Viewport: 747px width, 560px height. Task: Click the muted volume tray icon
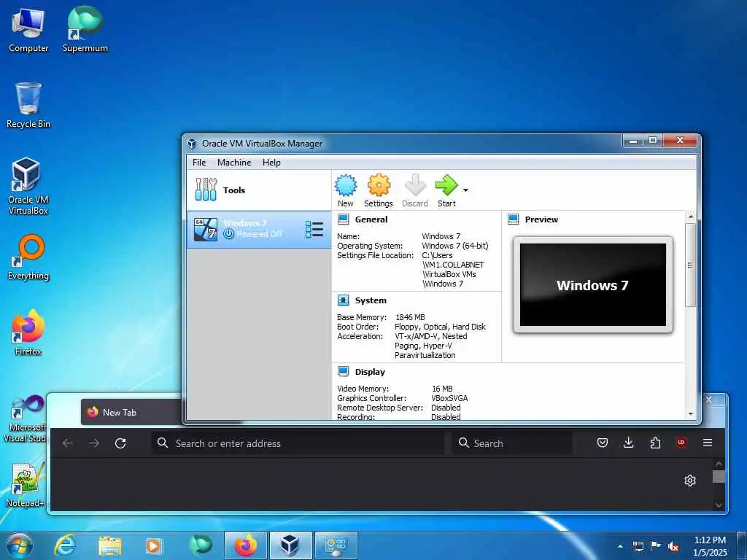[x=673, y=546]
